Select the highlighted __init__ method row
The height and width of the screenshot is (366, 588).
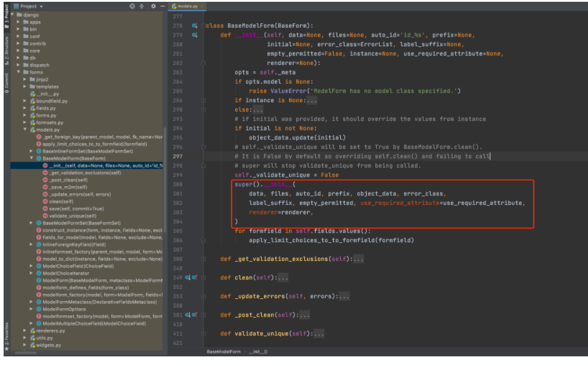click(87, 166)
